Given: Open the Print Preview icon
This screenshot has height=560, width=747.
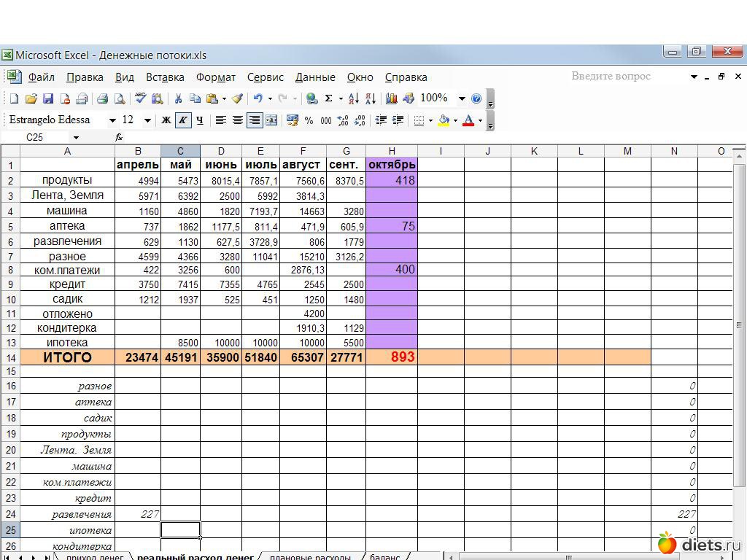Looking at the screenshot, I should tap(119, 98).
